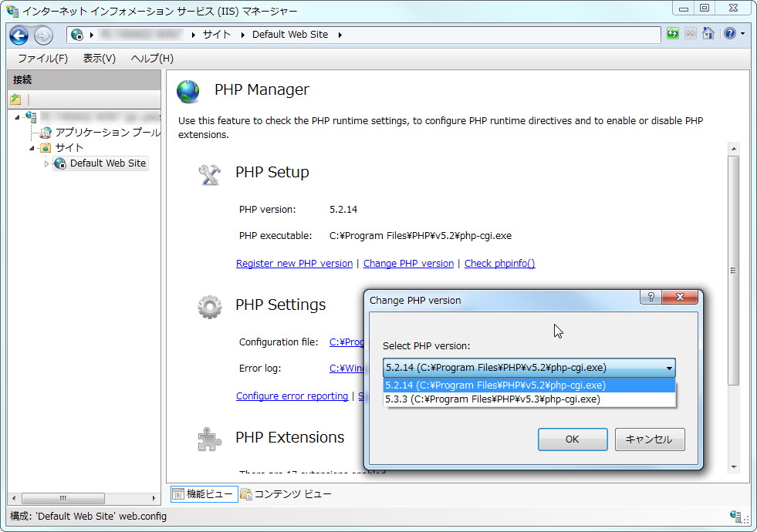Open the help icon in the top-right corner
The image size is (757, 532).
coord(730,34)
